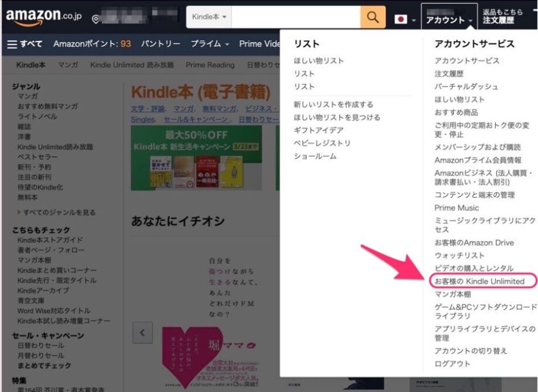Expand the プライム navigation dropdown

coord(210,44)
